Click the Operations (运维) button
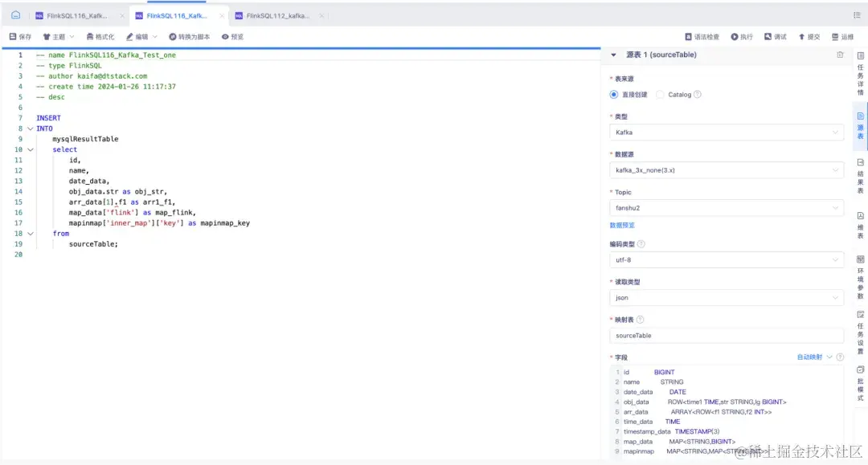The width and height of the screenshot is (868, 465). click(x=842, y=37)
